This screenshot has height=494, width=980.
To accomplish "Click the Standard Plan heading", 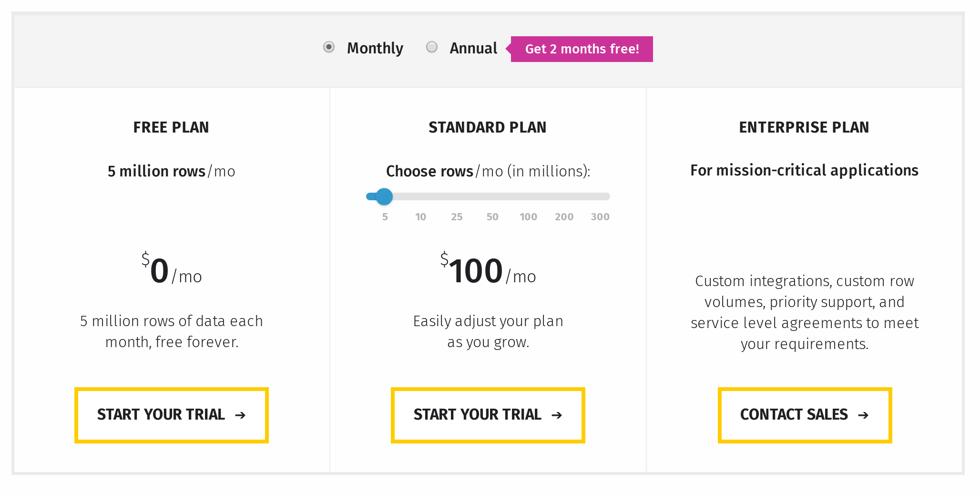I will 487,127.
